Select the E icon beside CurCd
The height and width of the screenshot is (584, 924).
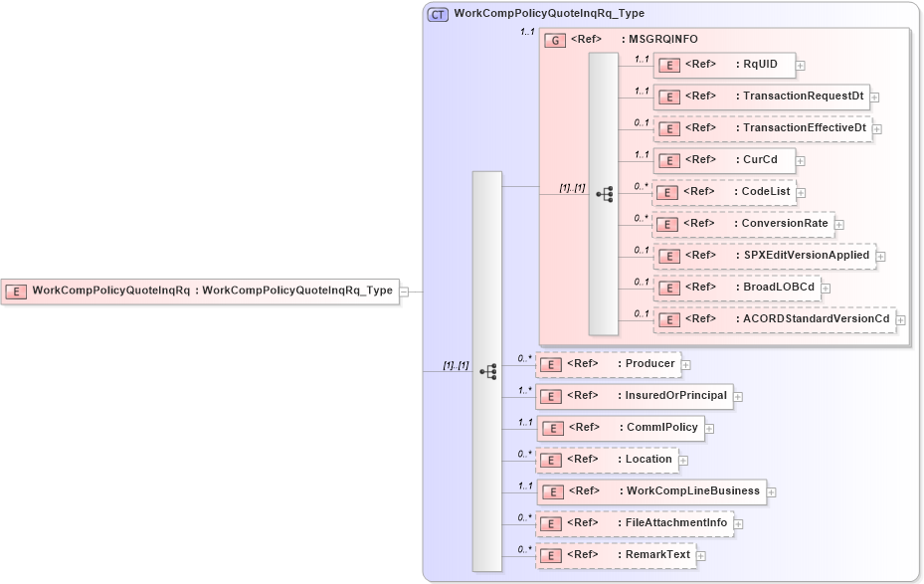click(x=668, y=160)
